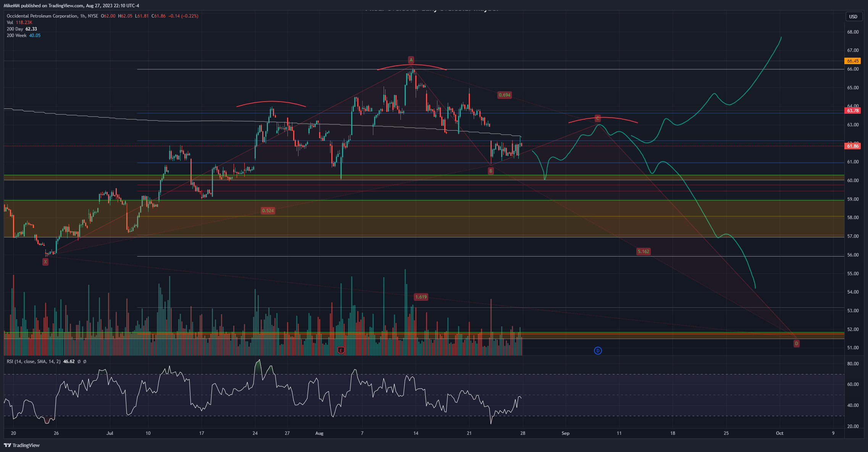Click the high price H62.05 in legend
The width and height of the screenshot is (868, 452).
pos(125,16)
